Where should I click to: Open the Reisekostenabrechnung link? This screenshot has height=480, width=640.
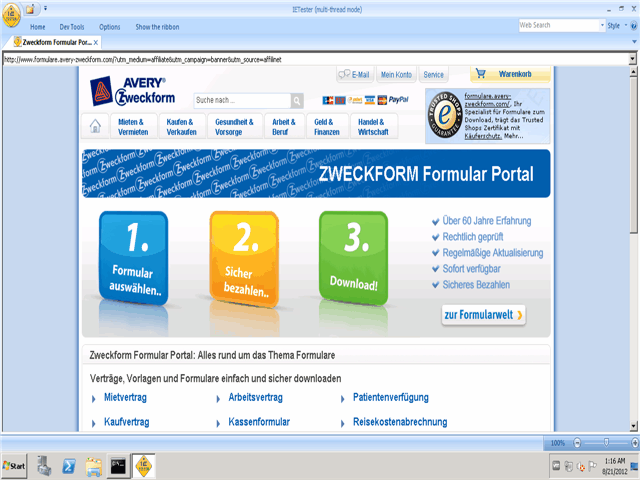coord(400,422)
